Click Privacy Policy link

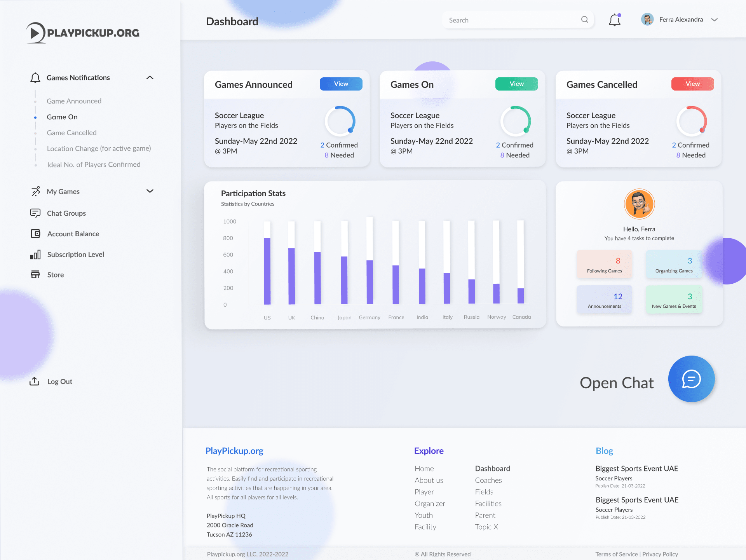pyautogui.click(x=660, y=554)
